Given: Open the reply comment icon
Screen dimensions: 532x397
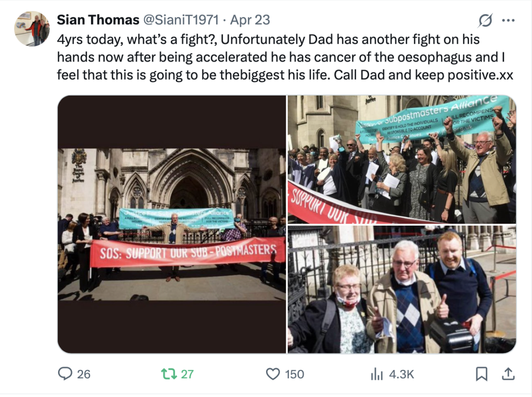Looking at the screenshot, I should (65, 374).
